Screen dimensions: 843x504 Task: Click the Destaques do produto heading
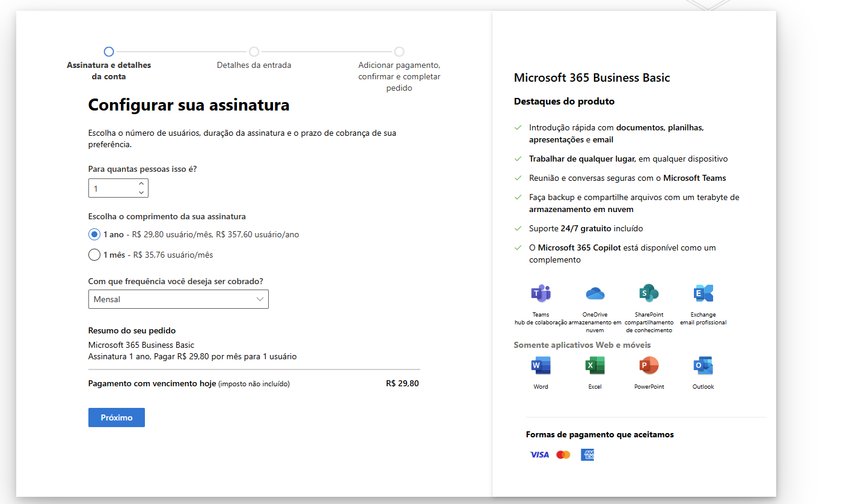pos(564,102)
